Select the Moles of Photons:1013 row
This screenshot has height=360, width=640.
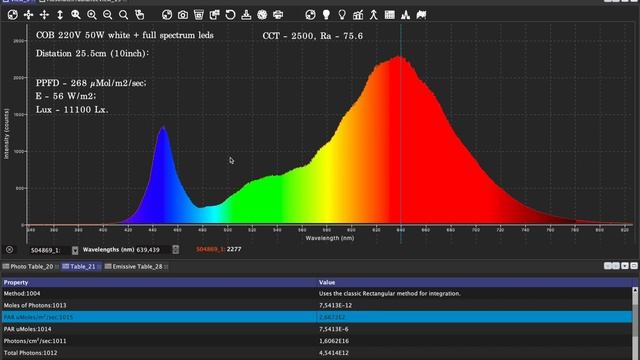tap(317, 305)
